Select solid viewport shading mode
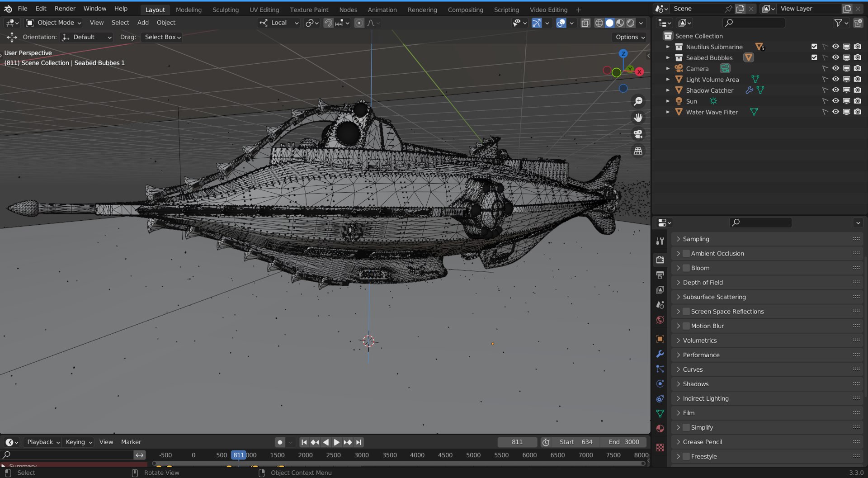 [609, 23]
